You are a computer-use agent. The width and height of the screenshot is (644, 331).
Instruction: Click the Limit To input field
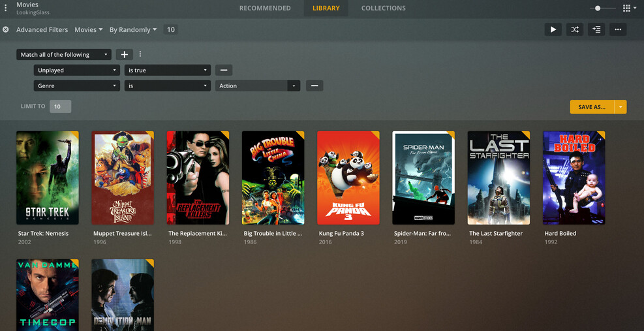tap(61, 106)
